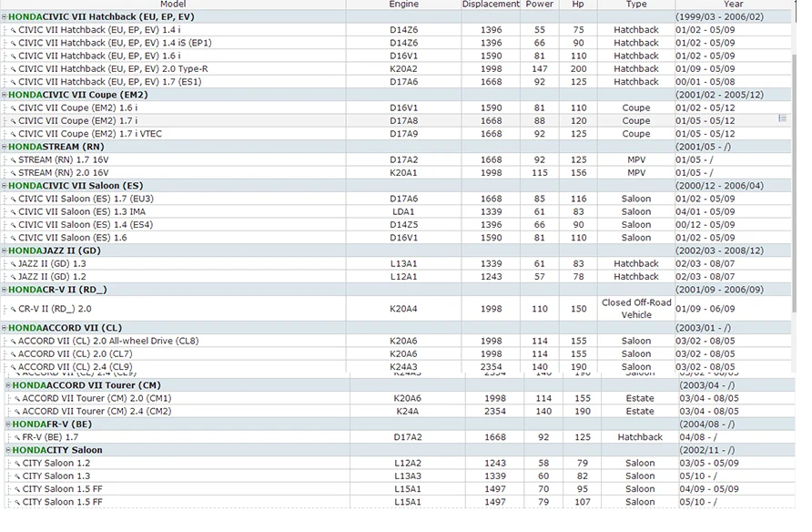Sort by the Model column header

point(173,5)
